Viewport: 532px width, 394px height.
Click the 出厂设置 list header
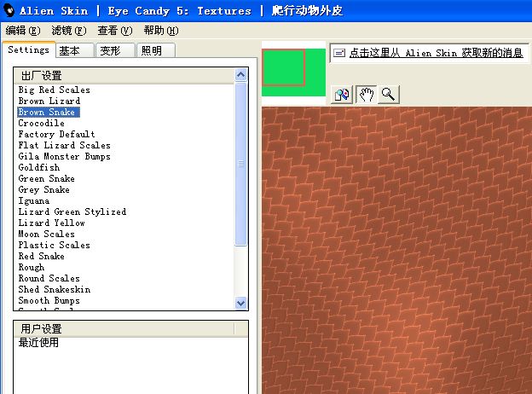point(124,76)
